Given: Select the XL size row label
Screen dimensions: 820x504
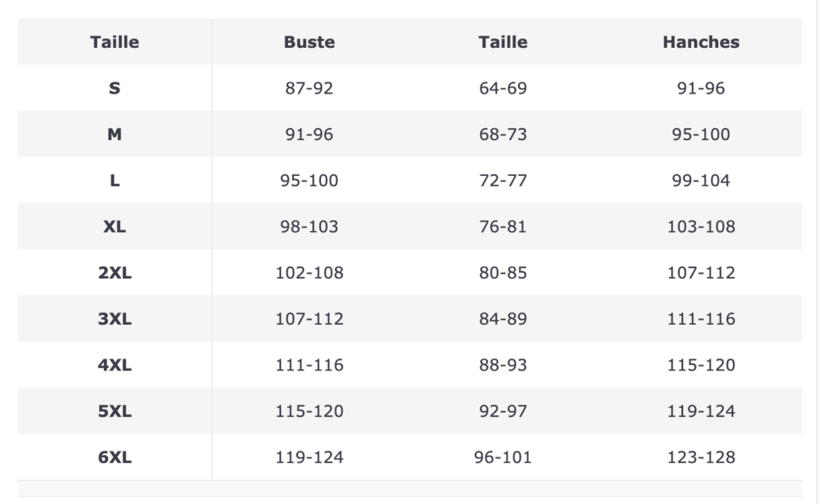Looking at the screenshot, I should pos(115,226).
